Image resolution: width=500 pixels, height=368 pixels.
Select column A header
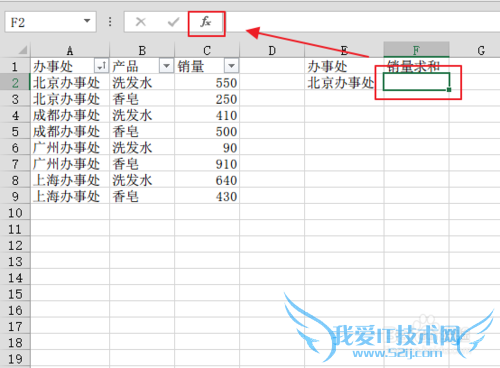(x=70, y=50)
